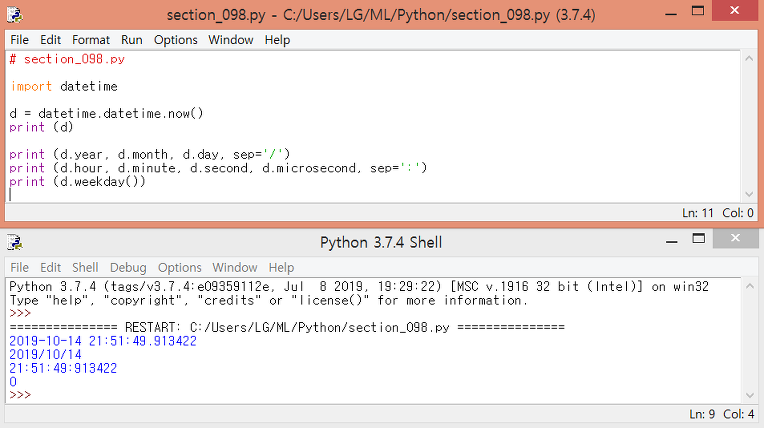Open the Debug menu in Python Shell
The image size is (764, 428).
(128, 268)
